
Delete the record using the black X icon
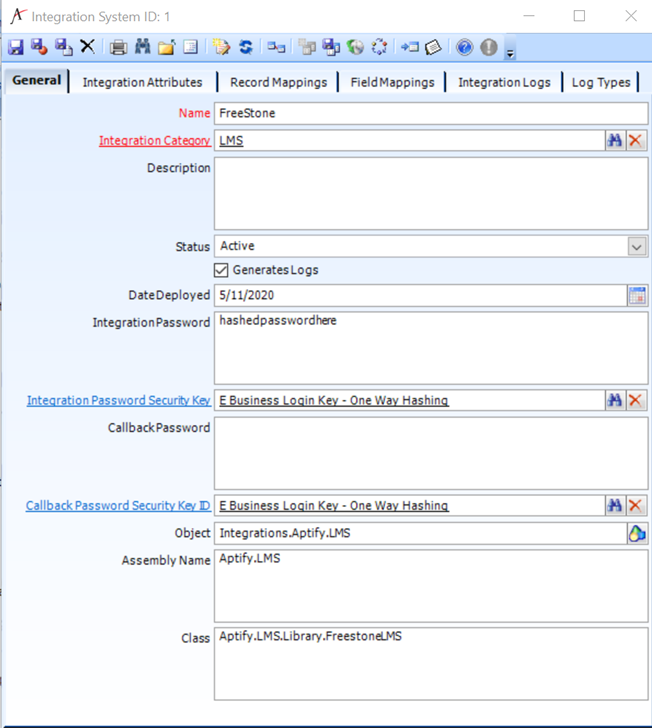[x=87, y=46]
